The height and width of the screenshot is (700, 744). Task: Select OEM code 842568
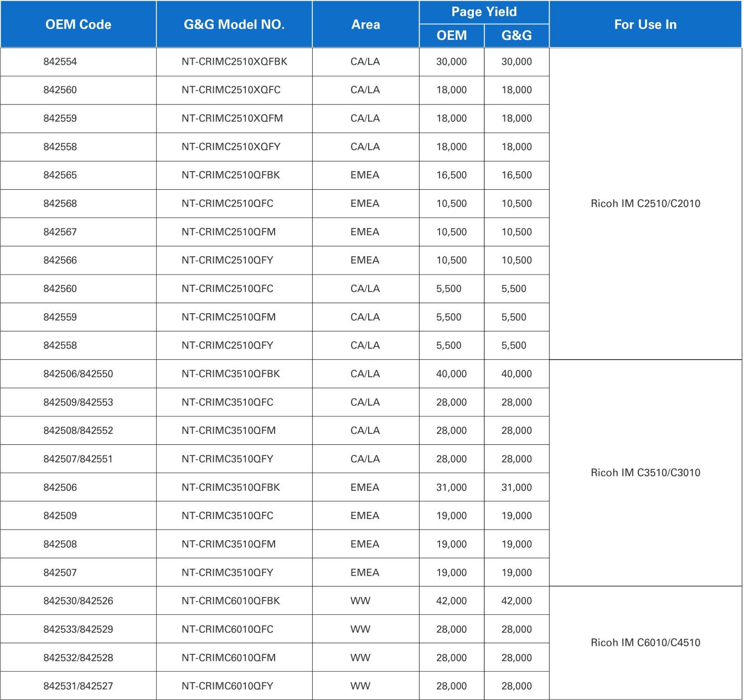tap(60, 203)
